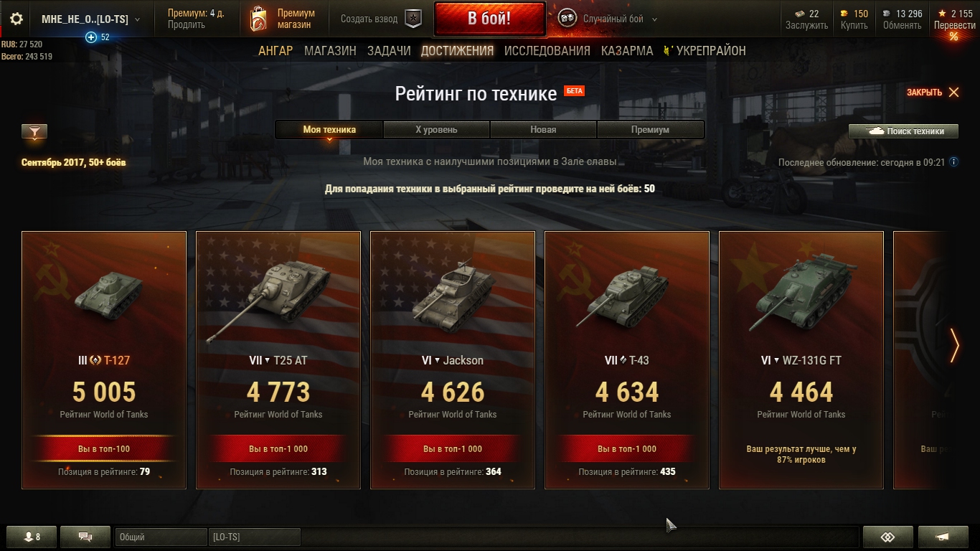Click the filter funnel icon

(34, 132)
